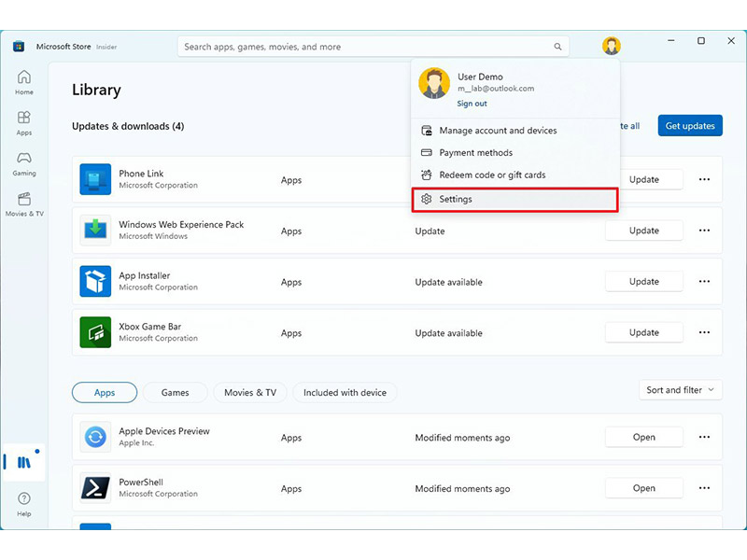Open the Apps section in sidebar
Screen dimensions: 747x560
point(24,123)
